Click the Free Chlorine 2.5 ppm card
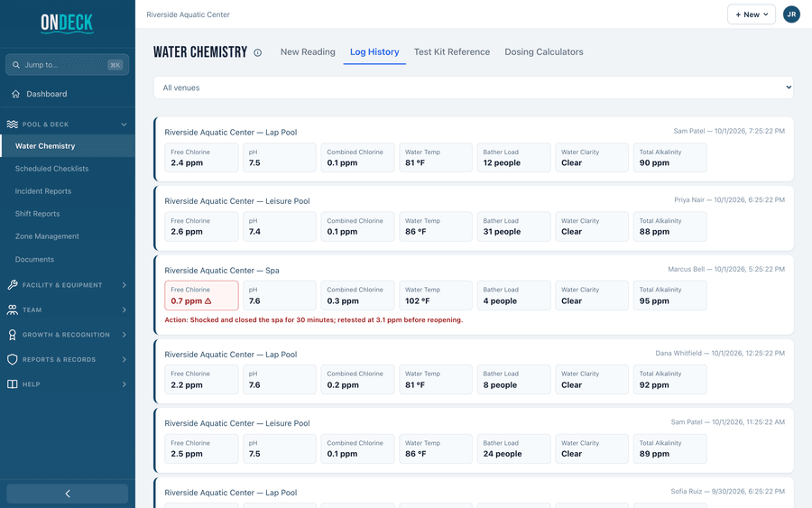Screen dimensions: 812x508 (x=201, y=448)
